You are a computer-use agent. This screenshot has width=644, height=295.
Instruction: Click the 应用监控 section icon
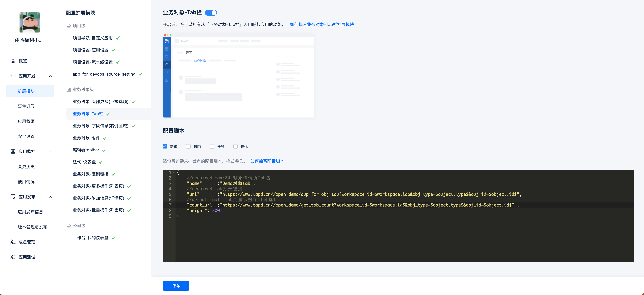[x=13, y=151]
